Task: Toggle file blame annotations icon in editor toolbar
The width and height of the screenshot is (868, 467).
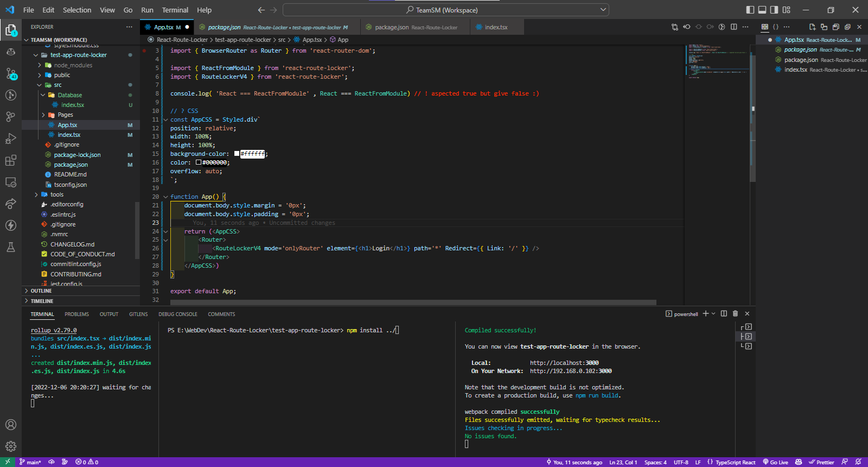Action: 722,27
